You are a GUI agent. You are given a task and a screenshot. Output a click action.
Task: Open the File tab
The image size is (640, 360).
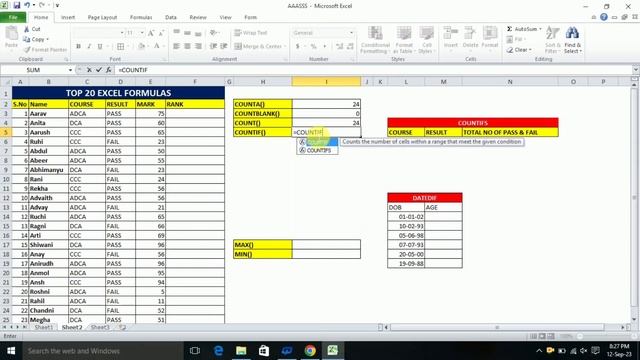(13, 17)
